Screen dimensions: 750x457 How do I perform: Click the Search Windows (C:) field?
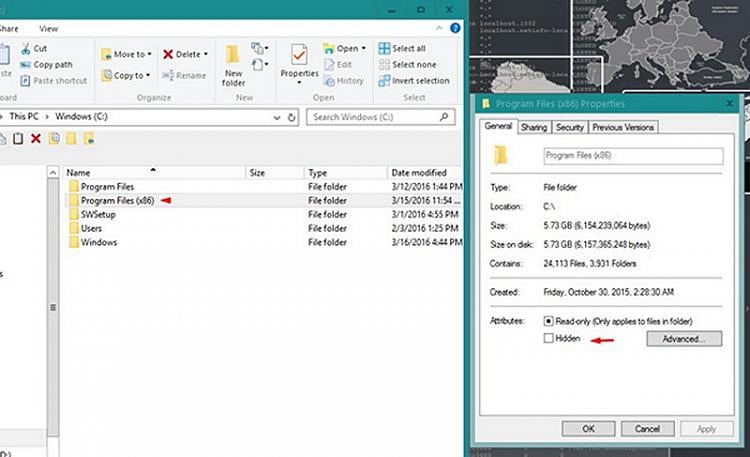coord(380,117)
